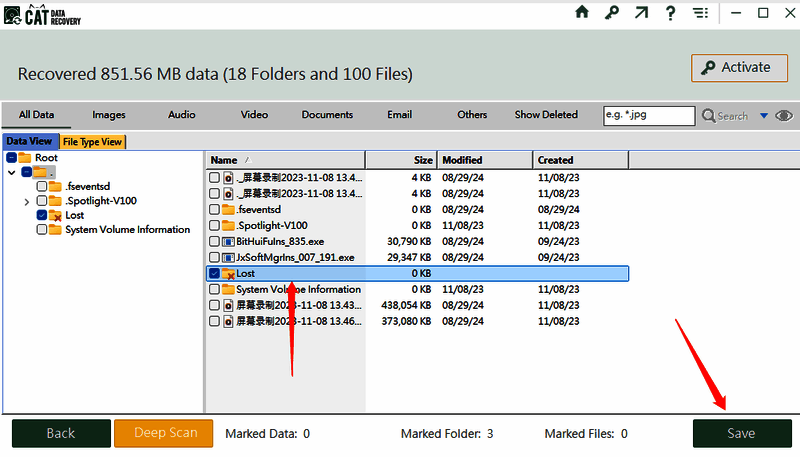
Task: Start Deep Scan
Action: pyautogui.click(x=164, y=434)
